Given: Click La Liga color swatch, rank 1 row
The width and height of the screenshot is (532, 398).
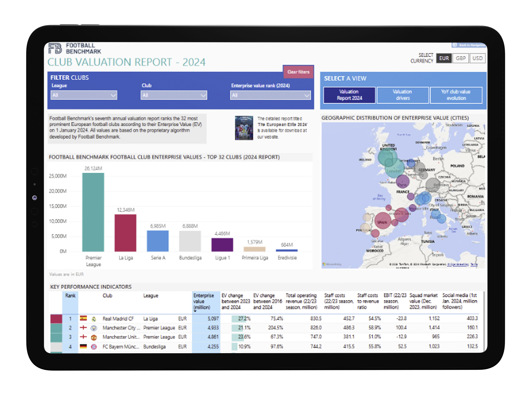Looking at the screenshot, I should [x=56, y=319].
